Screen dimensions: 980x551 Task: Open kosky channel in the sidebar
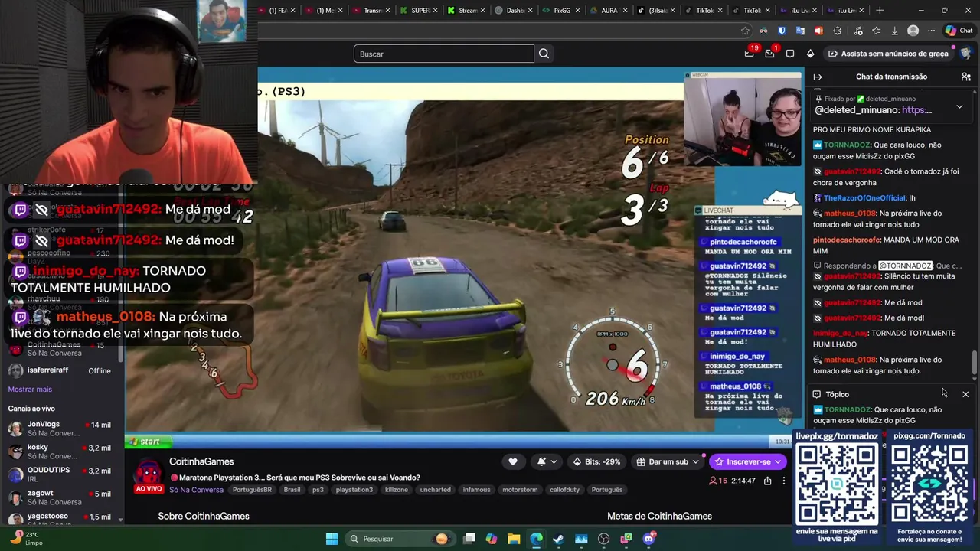point(61,452)
